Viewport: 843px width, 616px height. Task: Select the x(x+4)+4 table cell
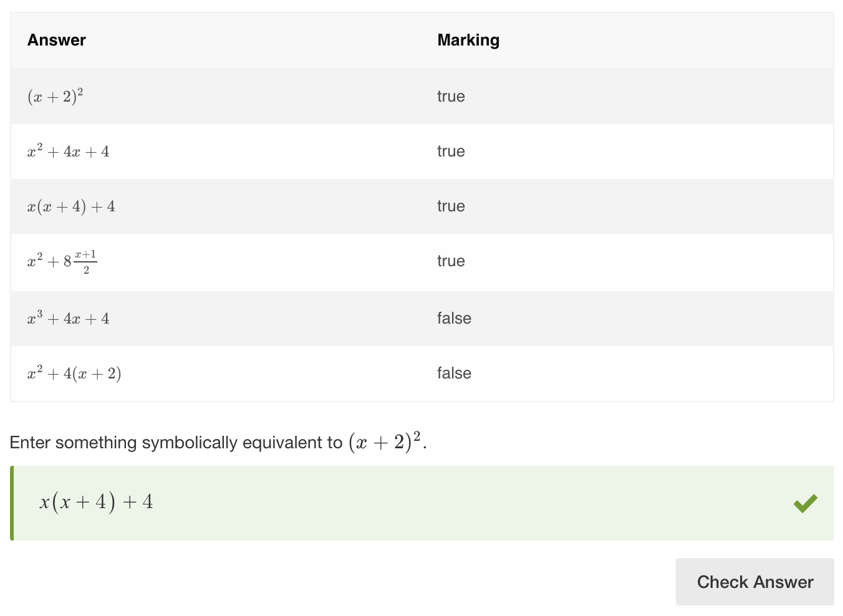pyautogui.click(x=71, y=206)
